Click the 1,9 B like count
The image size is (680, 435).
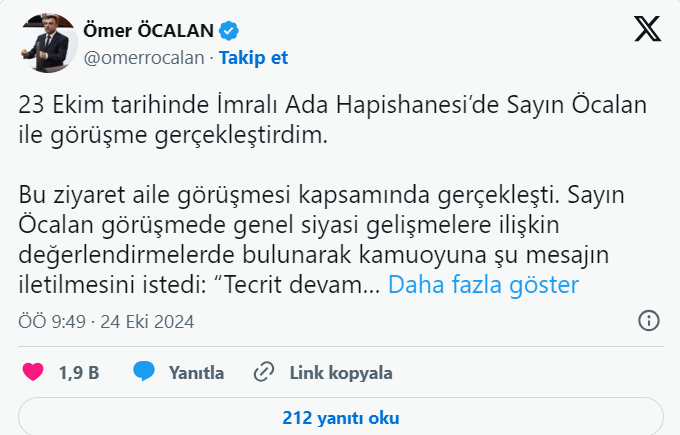pos(78,373)
